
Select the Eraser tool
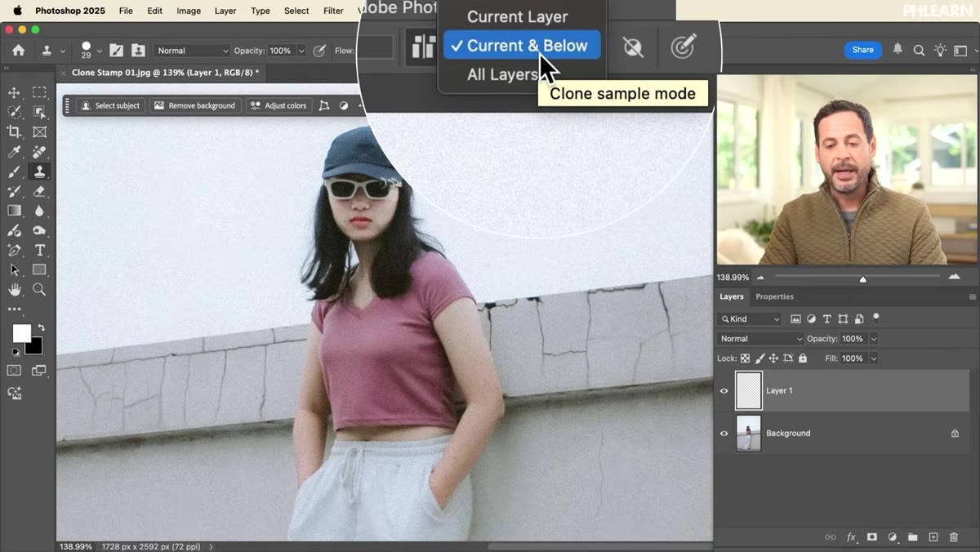point(39,191)
